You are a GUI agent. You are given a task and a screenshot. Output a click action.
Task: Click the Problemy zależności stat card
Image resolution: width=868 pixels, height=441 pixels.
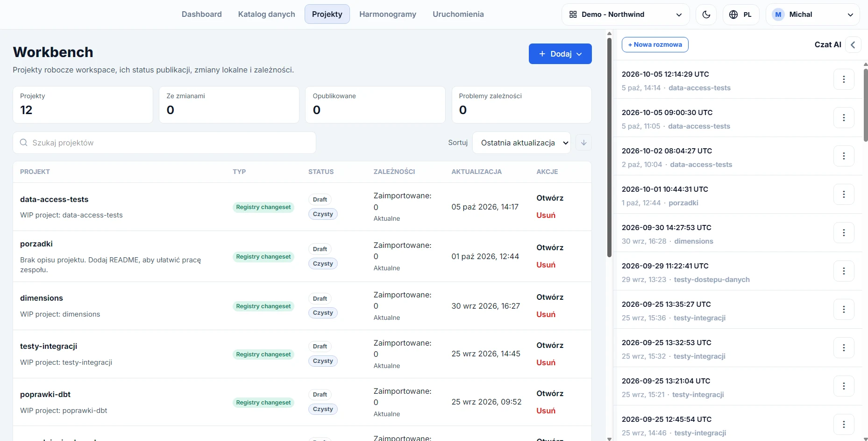(x=521, y=105)
